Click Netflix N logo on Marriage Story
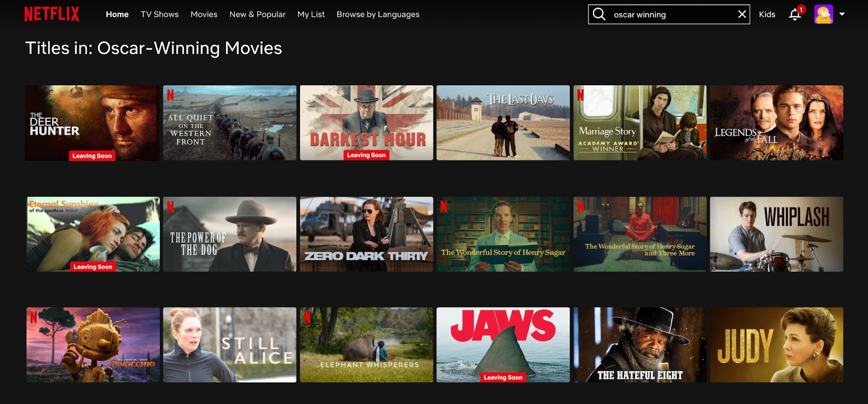This screenshot has width=868, height=404. click(580, 95)
